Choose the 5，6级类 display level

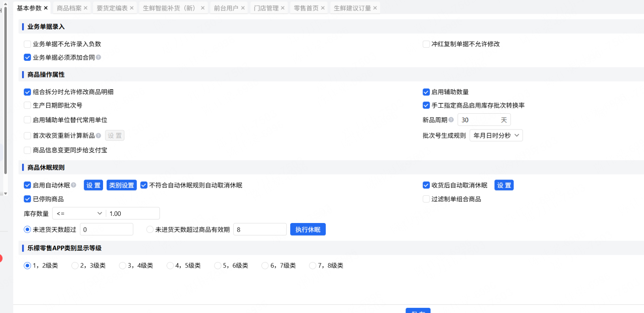tap(218, 266)
